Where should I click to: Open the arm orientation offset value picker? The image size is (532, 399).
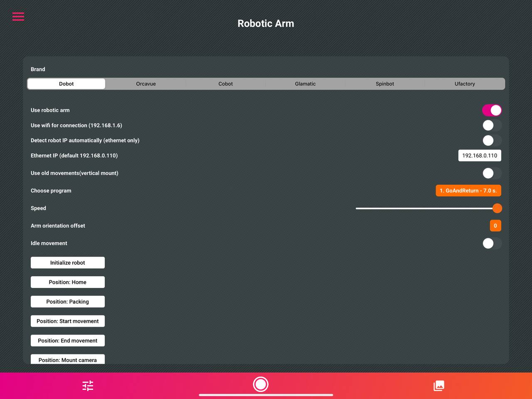click(495, 225)
